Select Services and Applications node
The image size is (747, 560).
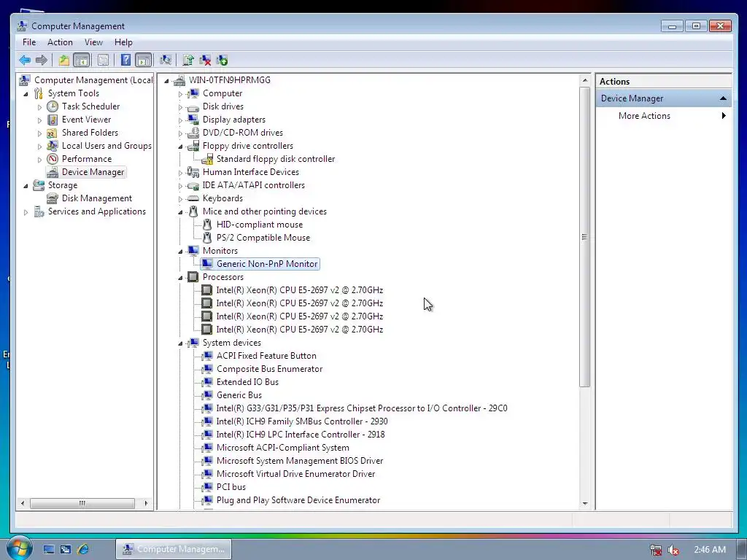[x=97, y=211]
